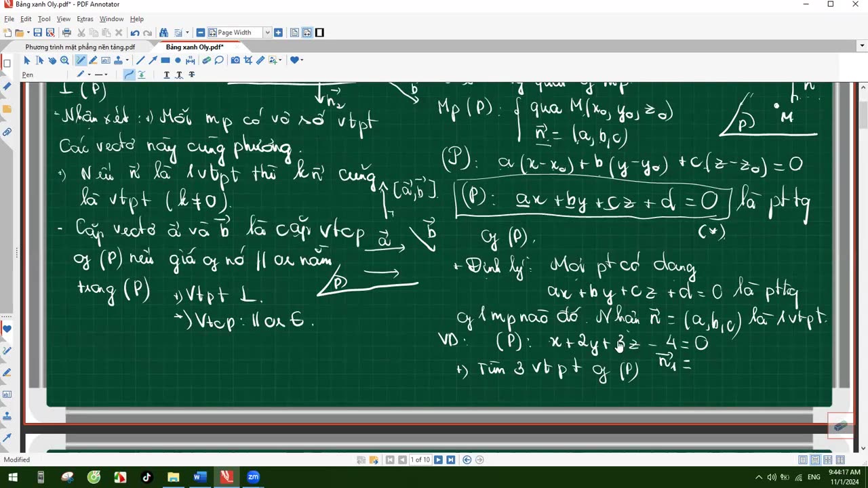Switch to continuous page layout
This screenshot has height=488, width=868.
(815, 460)
